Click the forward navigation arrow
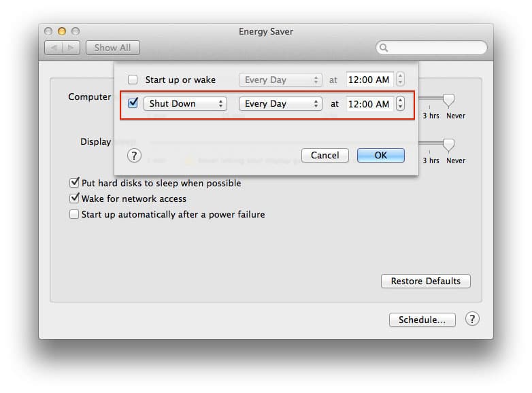 tap(72, 48)
